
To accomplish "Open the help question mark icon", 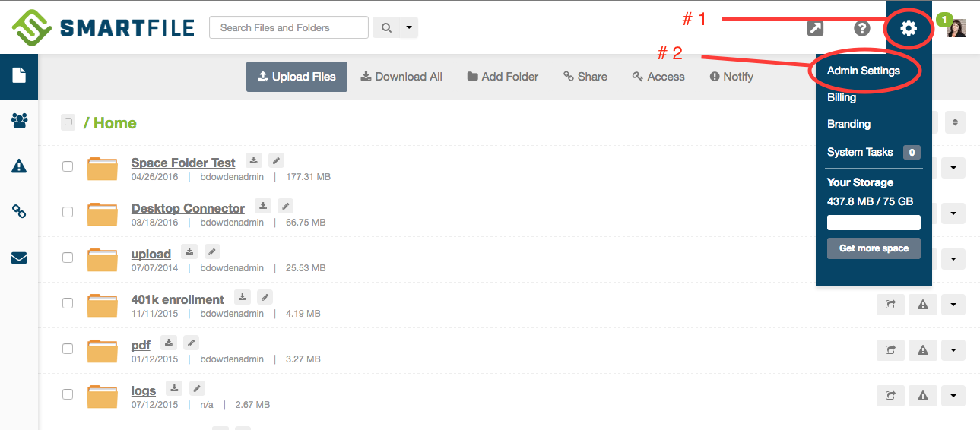I will (861, 29).
